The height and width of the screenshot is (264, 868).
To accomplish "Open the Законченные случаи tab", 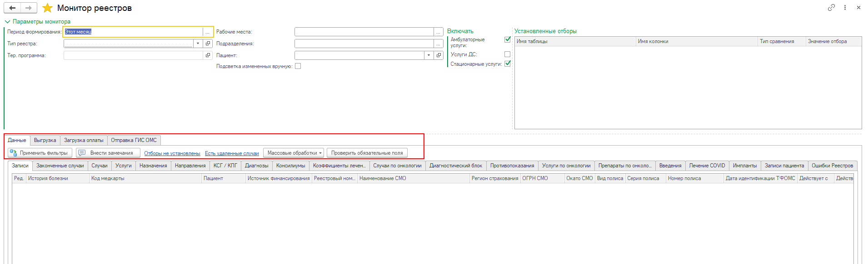I will (60, 166).
